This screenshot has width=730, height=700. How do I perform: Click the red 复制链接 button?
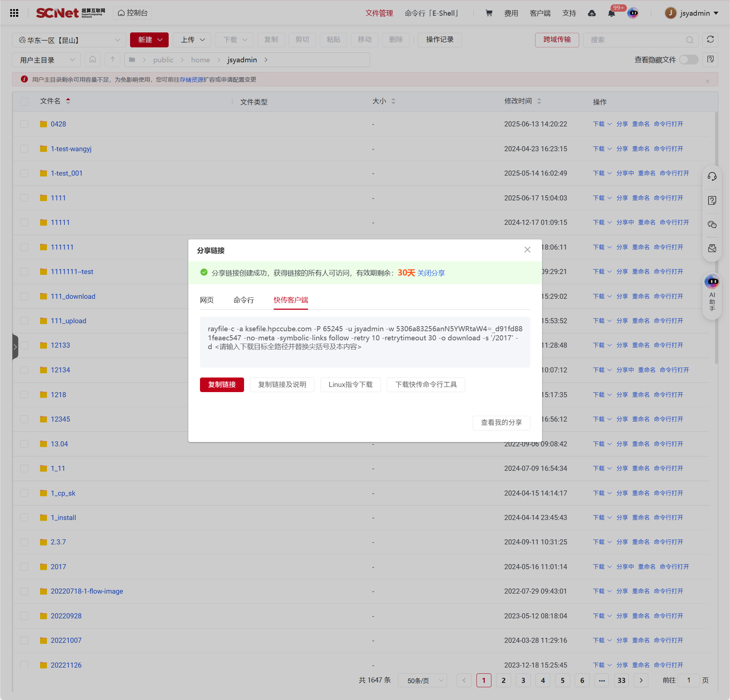pyautogui.click(x=221, y=384)
